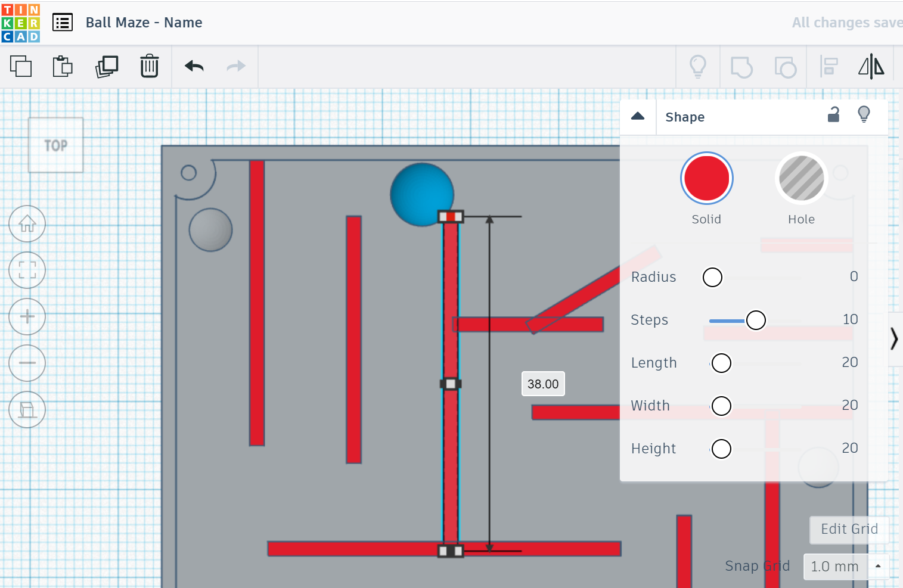Toggle the shape lock icon
This screenshot has width=903, height=588.
coord(833,114)
